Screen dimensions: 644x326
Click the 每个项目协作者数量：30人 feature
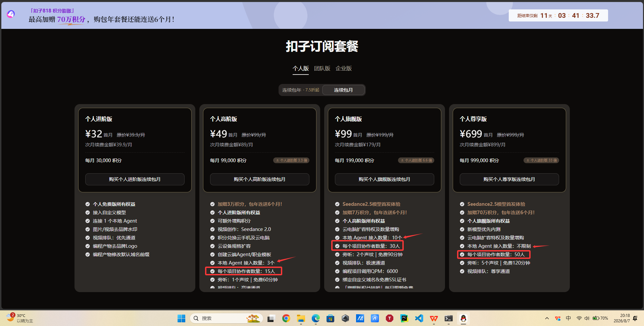[371, 246]
